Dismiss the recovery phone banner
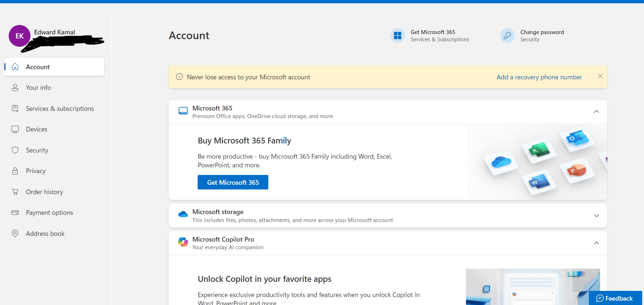This screenshot has width=644, height=305. (600, 76)
